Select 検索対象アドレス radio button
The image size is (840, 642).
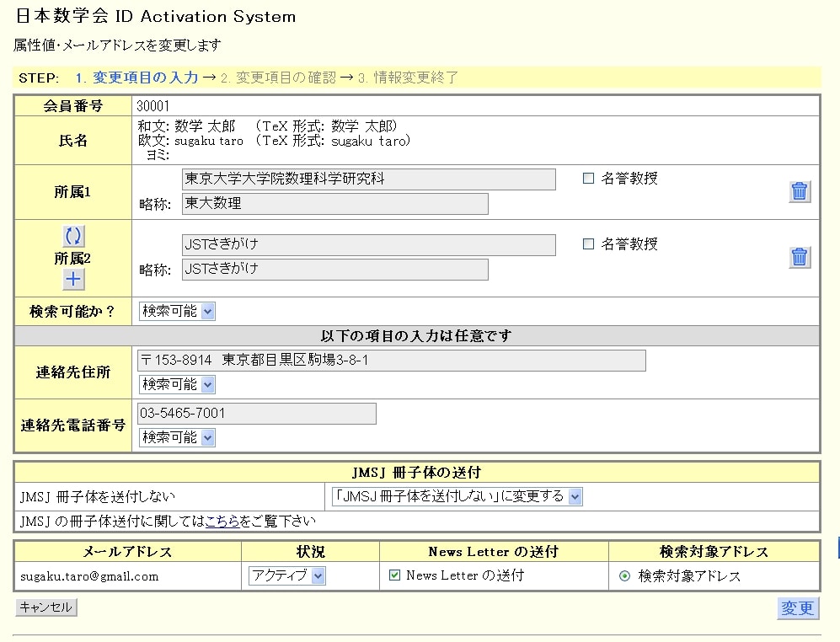click(x=624, y=576)
